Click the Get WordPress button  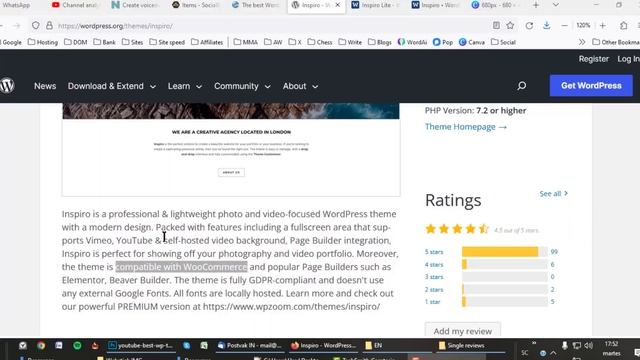click(x=591, y=86)
